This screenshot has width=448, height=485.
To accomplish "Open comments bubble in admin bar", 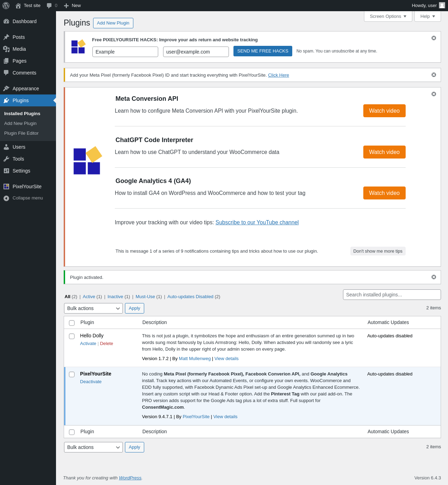I will click(x=49, y=6).
